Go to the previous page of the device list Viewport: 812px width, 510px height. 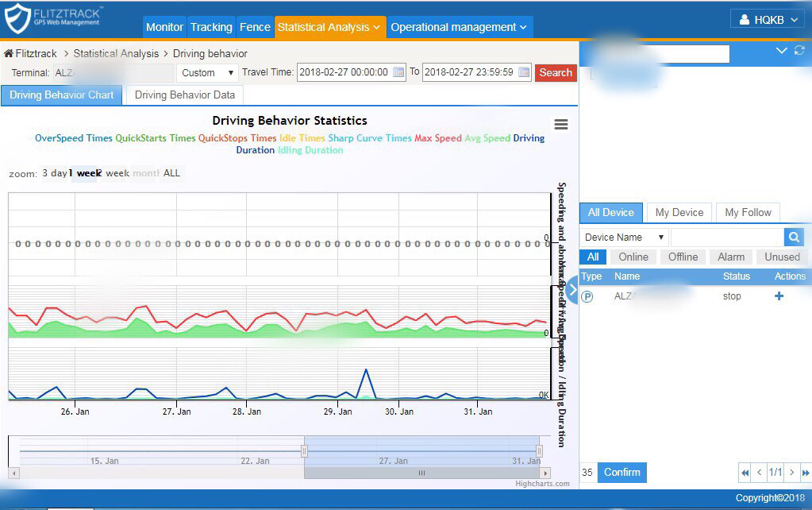pos(759,472)
